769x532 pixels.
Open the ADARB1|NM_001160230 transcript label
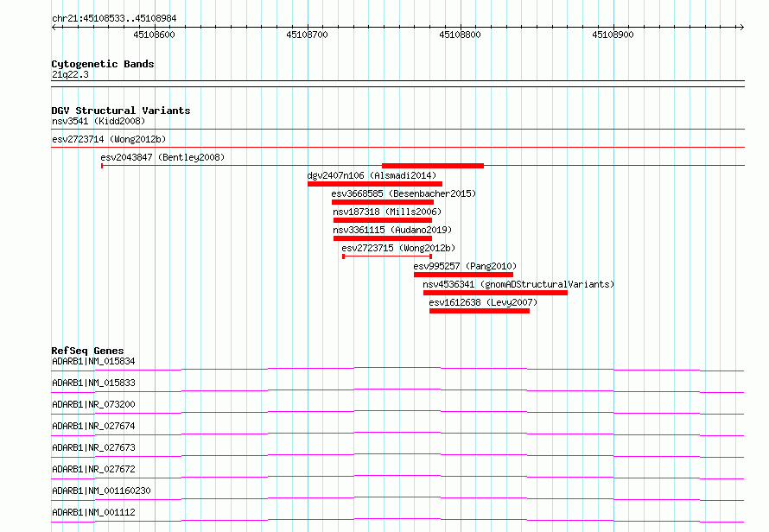pyautogui.click(x=101, y=491)
